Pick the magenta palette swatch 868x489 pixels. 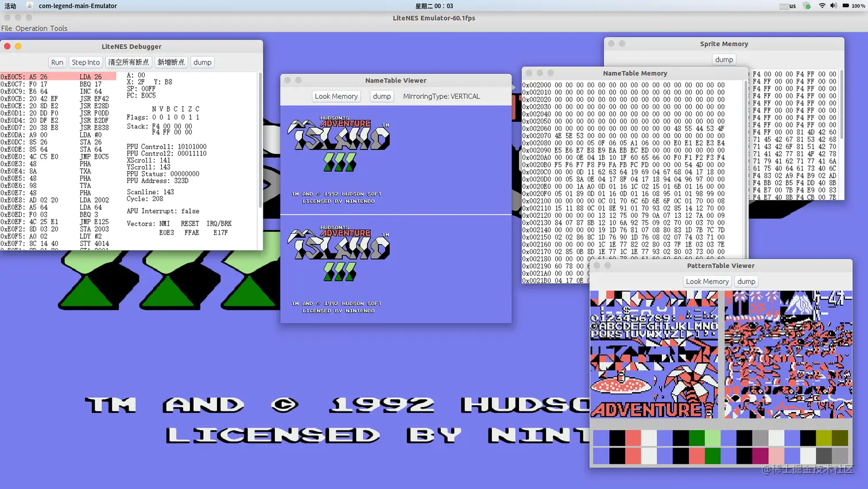click(760, 456)
